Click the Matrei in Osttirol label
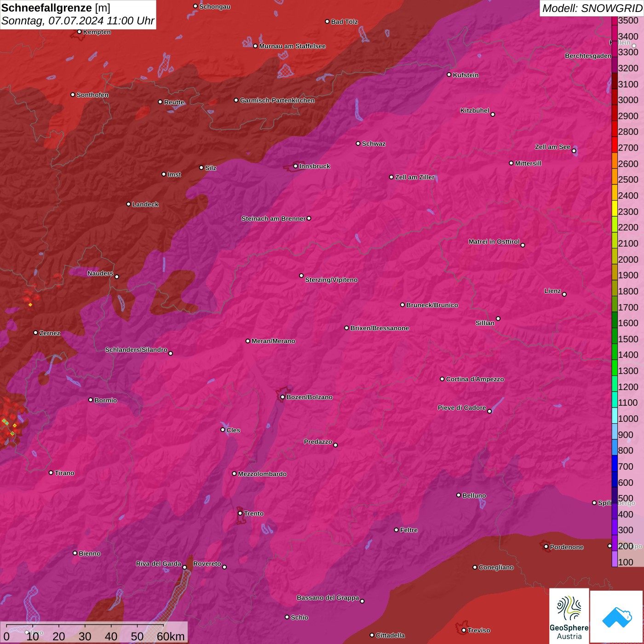Viewport: 644px width, 644px height. tap(494, 241)
